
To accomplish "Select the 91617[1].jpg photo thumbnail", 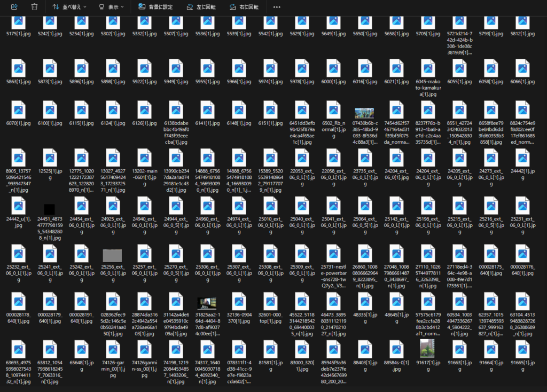I will click(427, 348).
